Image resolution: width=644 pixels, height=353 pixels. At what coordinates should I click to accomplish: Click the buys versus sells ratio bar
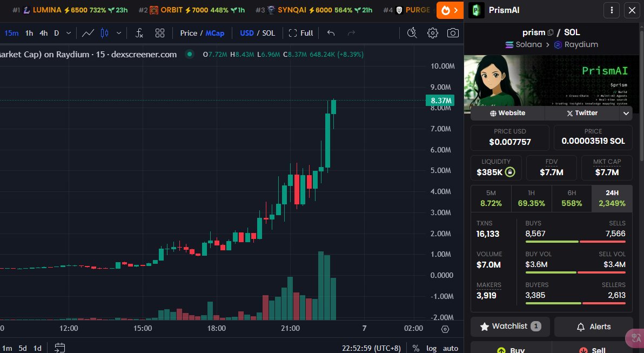(575, 242)
